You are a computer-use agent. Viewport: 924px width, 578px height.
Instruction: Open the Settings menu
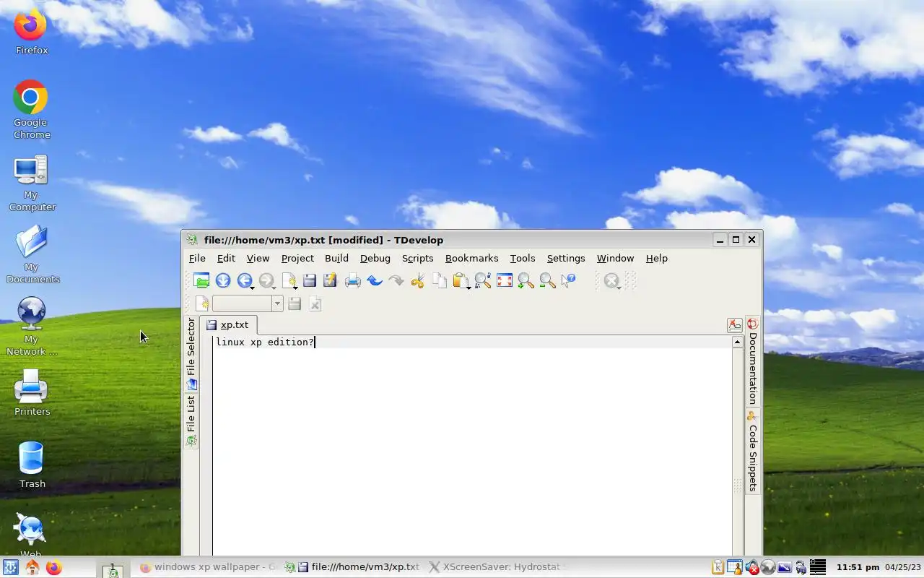566,258
